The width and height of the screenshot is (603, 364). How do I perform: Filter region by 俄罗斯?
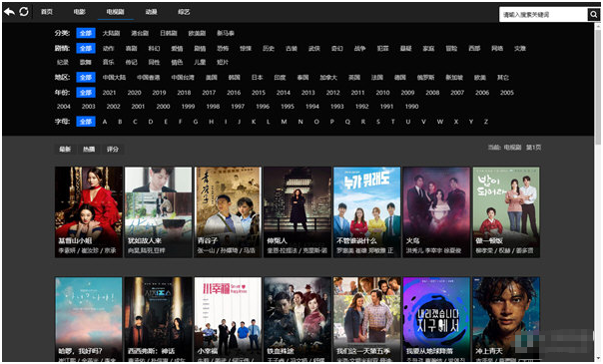(425, 78)
